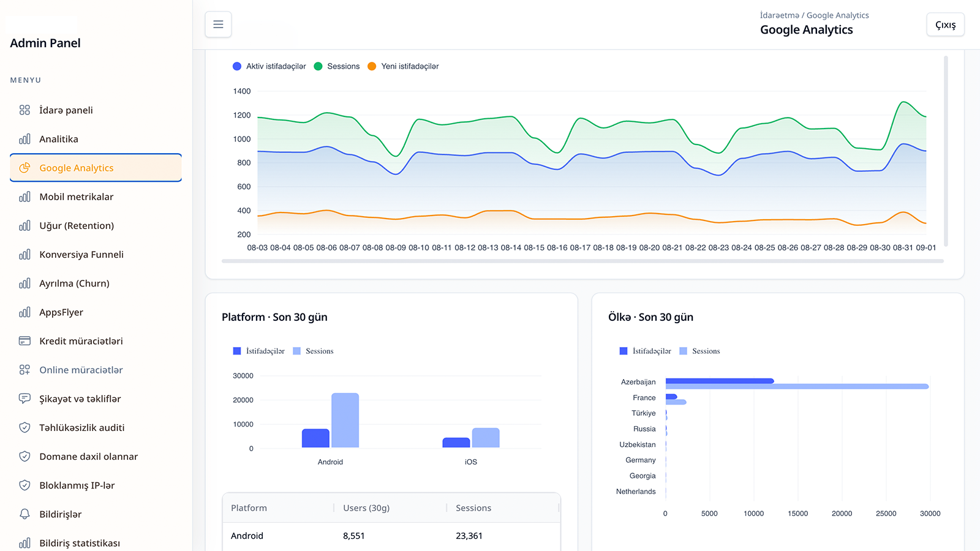Click the iOS sessions bar in Platform chart
This screenshot has width=980, height=551.
(486, 438)
